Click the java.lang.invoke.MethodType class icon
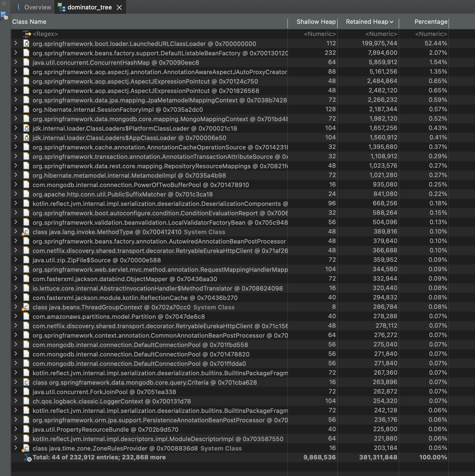The height and width of the screenshot is (476, 475). tap(26, 232)
